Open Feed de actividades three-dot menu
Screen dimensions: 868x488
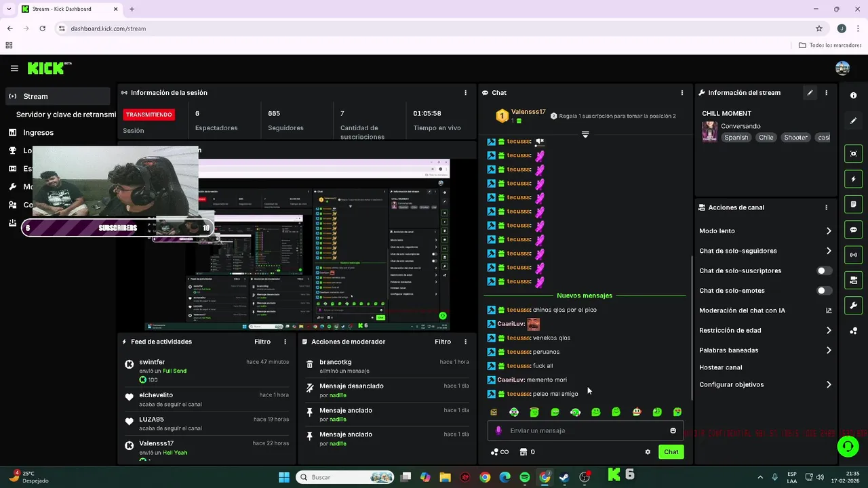pos(285,342)
